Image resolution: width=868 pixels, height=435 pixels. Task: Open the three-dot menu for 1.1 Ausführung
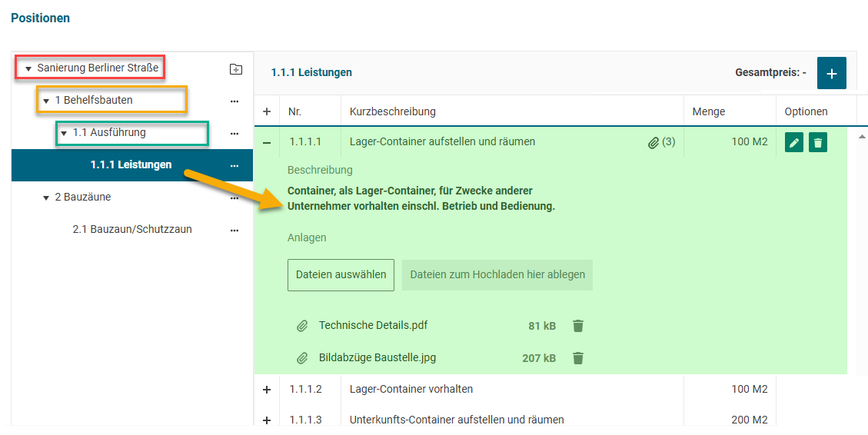point(234,133)
